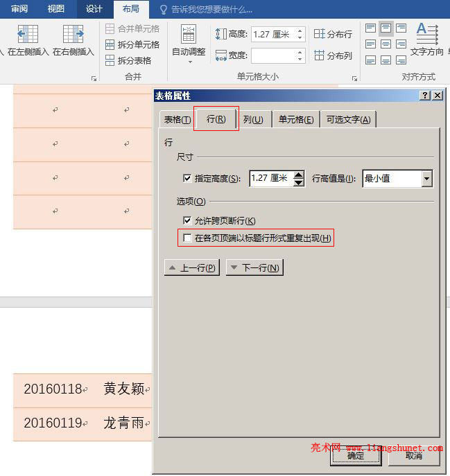Open the Table (表格) tab in dialog
This screenshot has height=476, width=450.
pyautogui.click(x=178, y=120)
